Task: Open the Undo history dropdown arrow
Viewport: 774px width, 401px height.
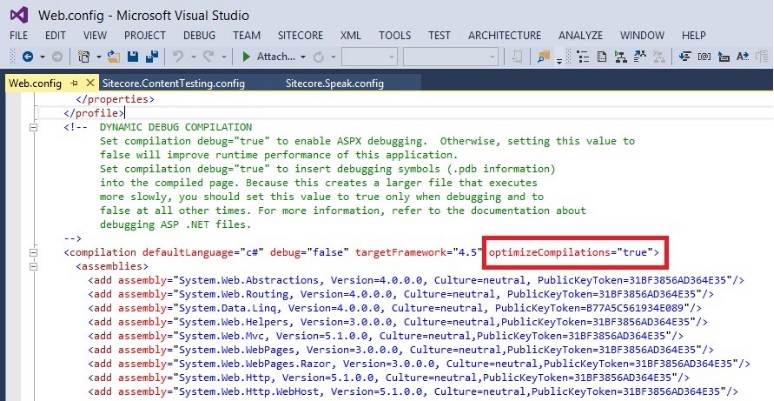Action: pos(193,58)
